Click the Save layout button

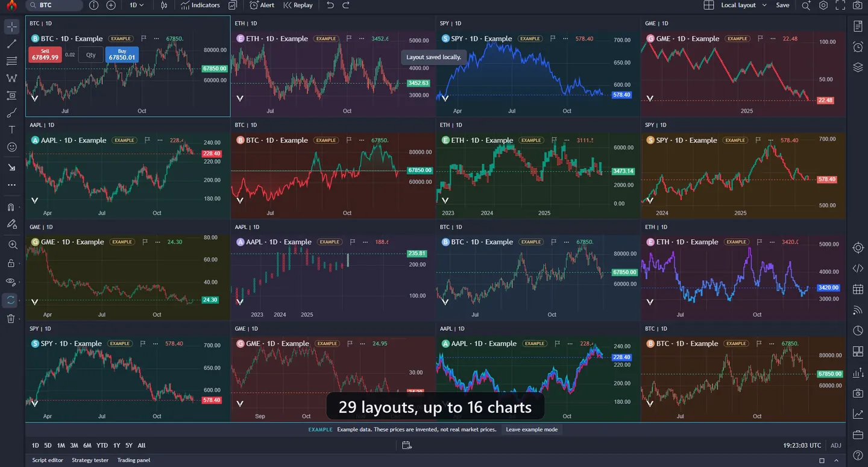(x=782, y=5)
